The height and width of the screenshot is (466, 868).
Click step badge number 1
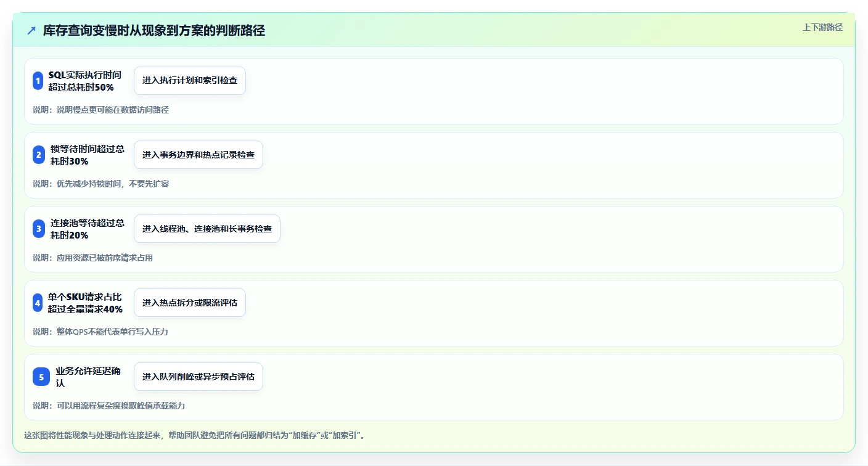[38, 81]
